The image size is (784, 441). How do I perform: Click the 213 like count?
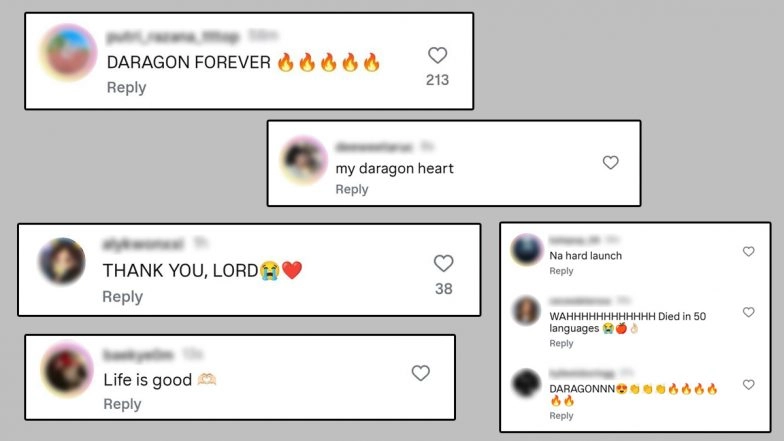pos(438,80)
